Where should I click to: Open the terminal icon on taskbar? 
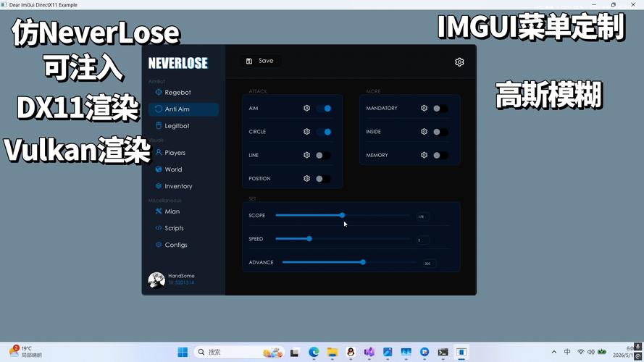443,352
